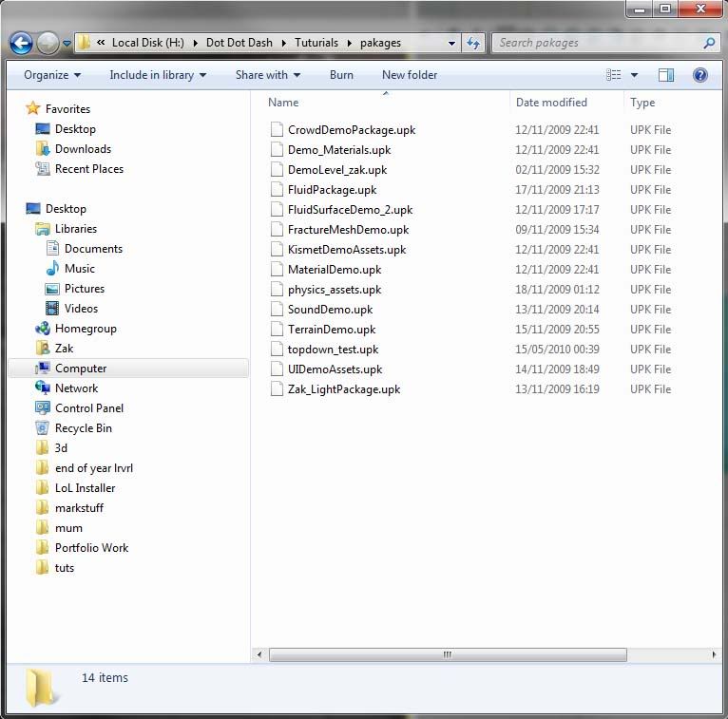Open Recent Places in Favorites

click(80, 169)
